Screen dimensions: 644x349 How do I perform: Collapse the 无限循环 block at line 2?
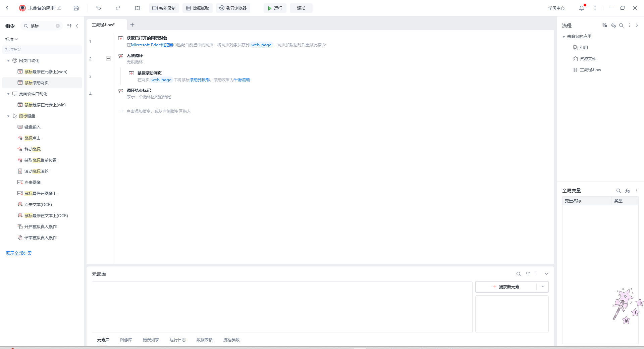point(108,58)
